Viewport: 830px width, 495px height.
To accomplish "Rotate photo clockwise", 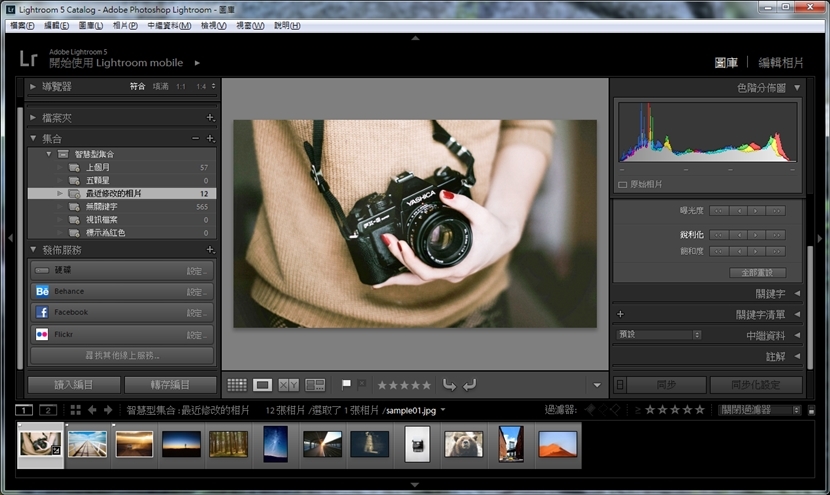I will [x=470, y=385].
